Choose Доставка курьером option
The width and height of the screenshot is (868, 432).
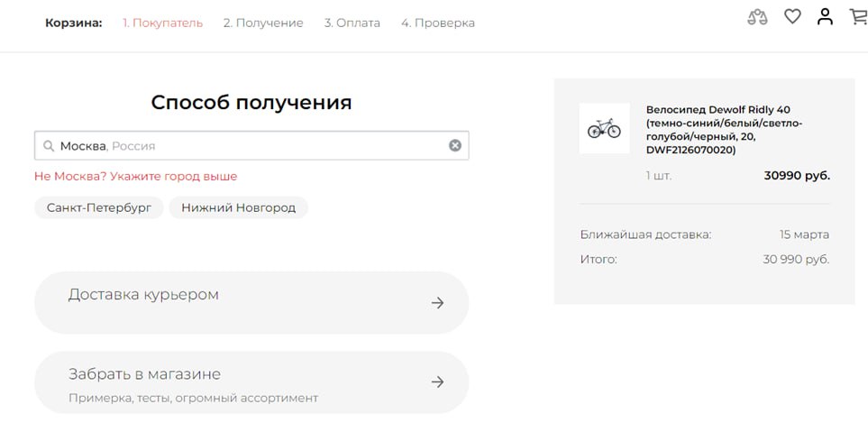point(251,303)
